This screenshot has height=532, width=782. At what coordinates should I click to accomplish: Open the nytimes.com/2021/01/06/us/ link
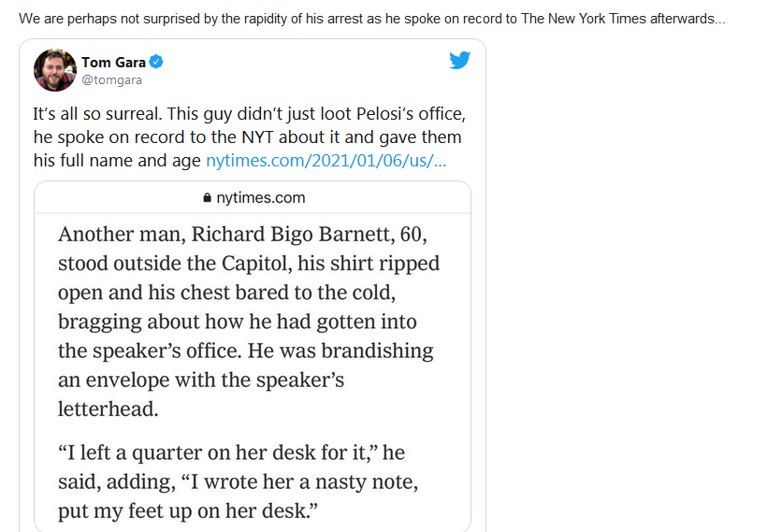[x=326, y=161]
